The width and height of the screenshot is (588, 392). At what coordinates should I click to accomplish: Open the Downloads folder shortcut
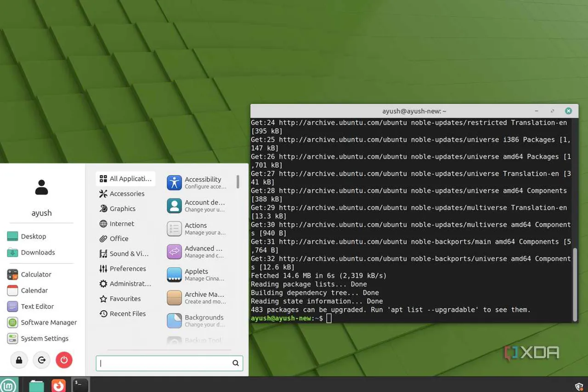click(31, 252)
